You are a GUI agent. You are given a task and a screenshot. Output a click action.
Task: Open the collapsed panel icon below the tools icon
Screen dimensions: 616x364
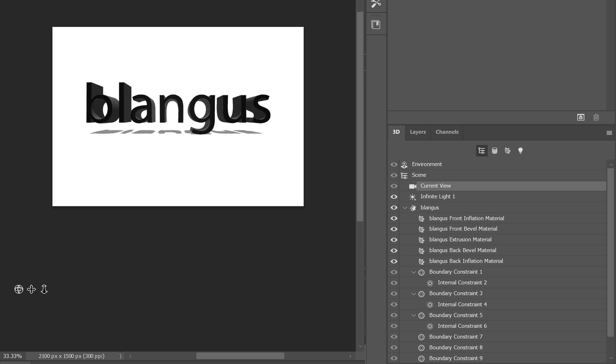pos(376,25)
